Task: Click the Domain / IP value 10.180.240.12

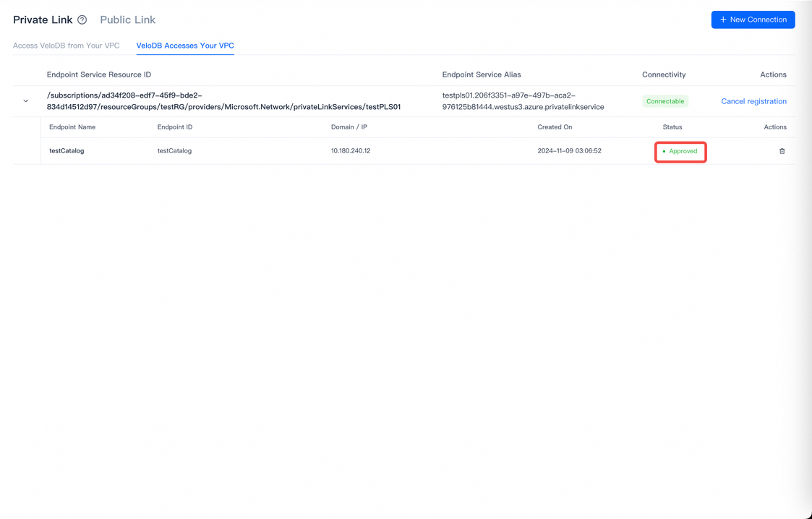Action: coord(351,150)
